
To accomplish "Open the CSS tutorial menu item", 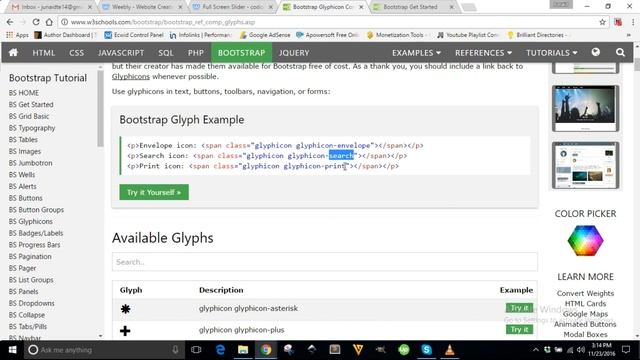I will pos(76,53).
